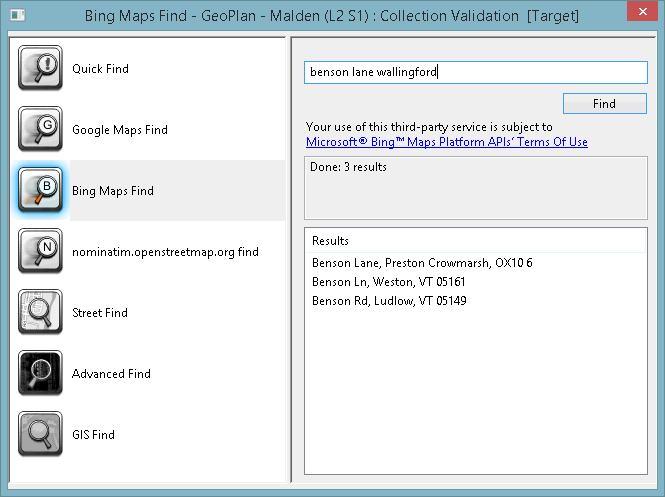This screenshot has width=665, height=497.
Task: Open the Bing Maps Platform Terms Of Use link
Action: [x=447, y=142]
